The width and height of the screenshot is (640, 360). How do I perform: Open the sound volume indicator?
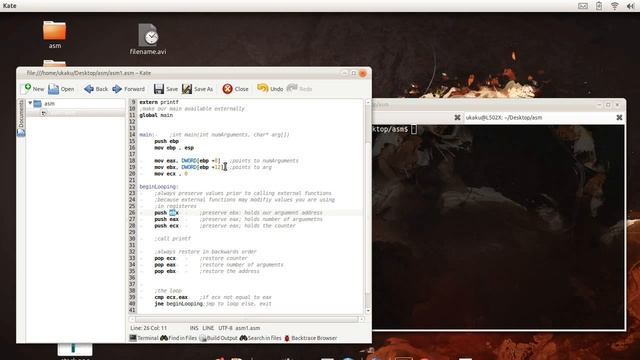click(630, 6)
